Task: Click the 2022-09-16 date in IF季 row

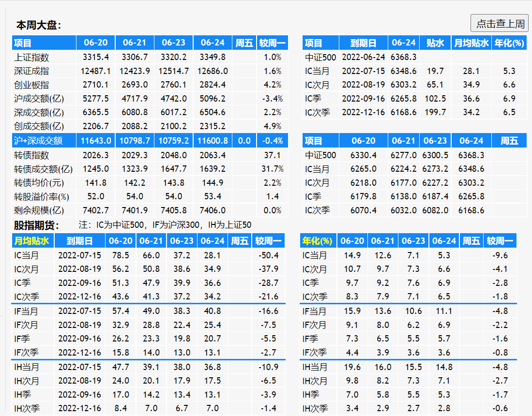Action: click(x=79, y=338)
